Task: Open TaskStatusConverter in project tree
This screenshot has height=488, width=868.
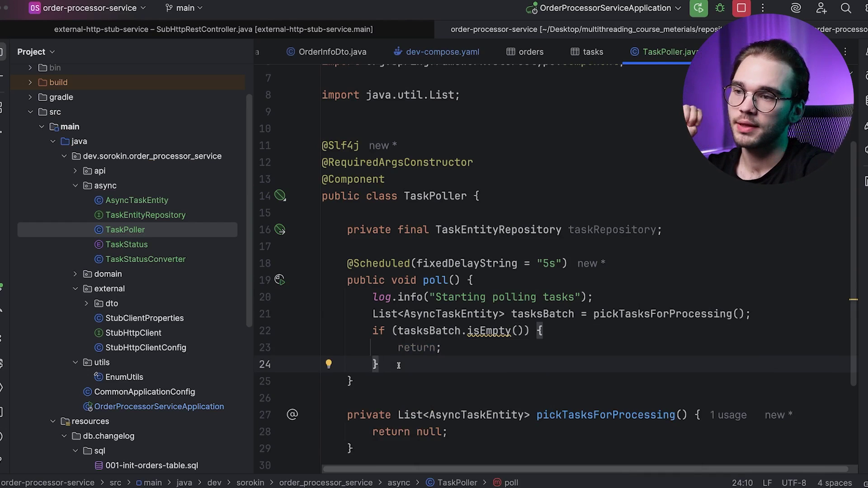Action: pos(145,259)
